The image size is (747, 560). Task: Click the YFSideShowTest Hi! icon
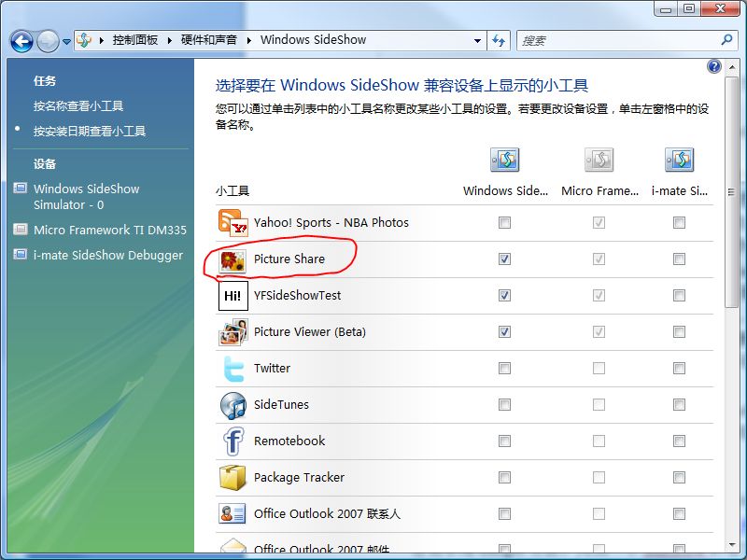(x=233, y=296)
